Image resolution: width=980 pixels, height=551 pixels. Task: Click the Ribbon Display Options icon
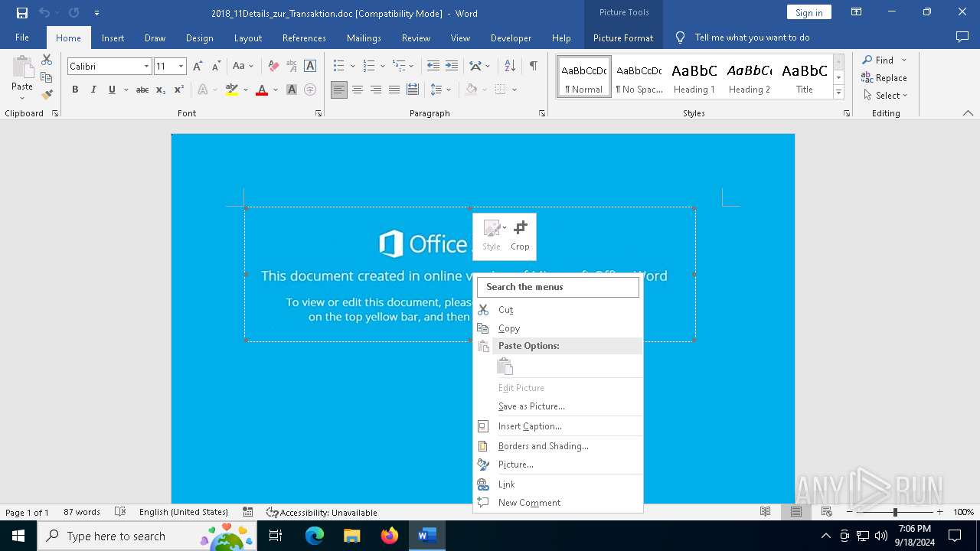click(857, 12)
